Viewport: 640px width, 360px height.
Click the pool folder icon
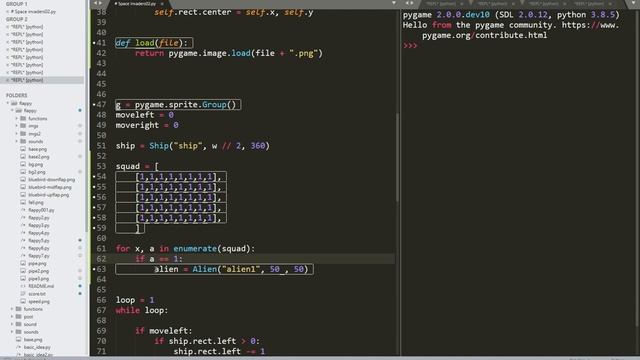(x=18, y=317)
